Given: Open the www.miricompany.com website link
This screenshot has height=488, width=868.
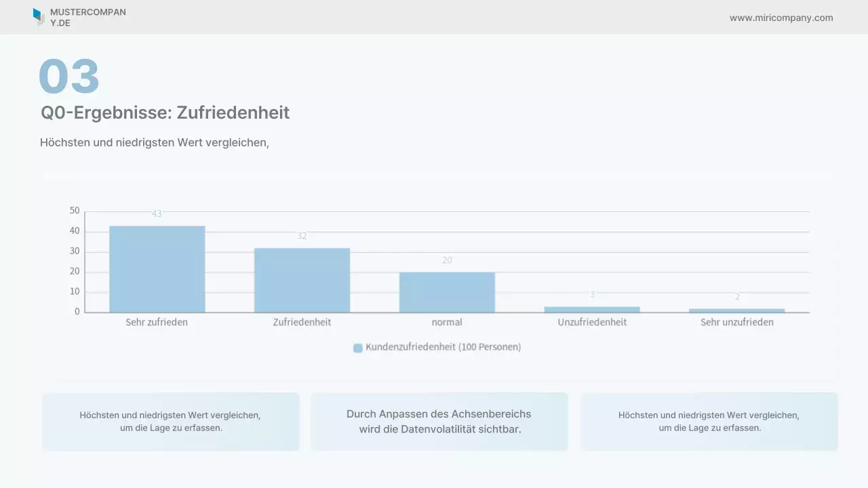Looking at the screenshot, I should 781,18.
